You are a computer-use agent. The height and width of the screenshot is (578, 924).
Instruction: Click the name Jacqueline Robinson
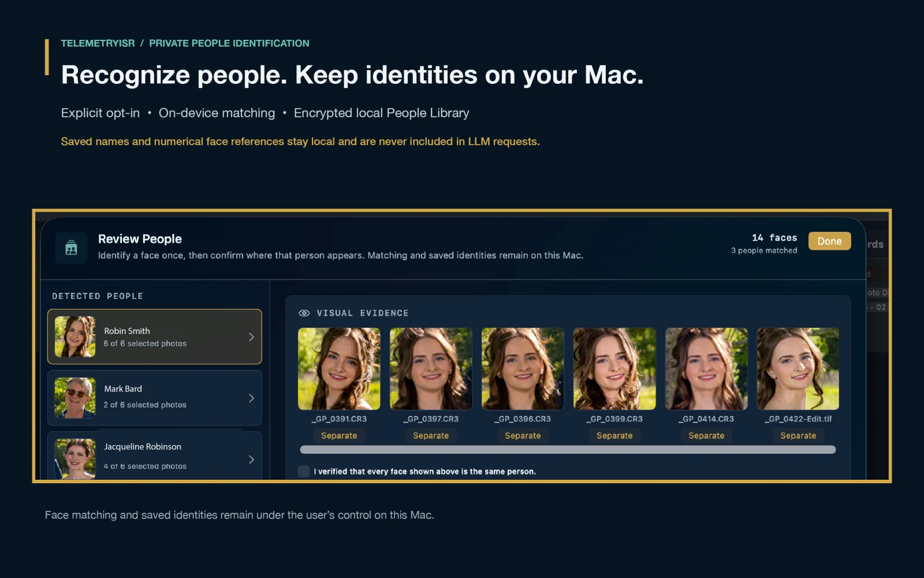coord(143,447)
